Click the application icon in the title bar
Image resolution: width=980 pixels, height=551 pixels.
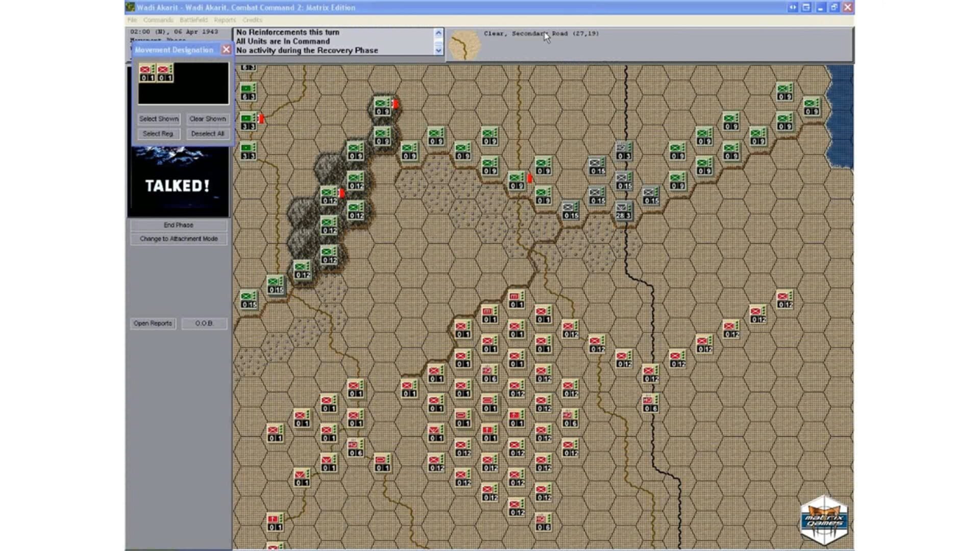[130, 7]
